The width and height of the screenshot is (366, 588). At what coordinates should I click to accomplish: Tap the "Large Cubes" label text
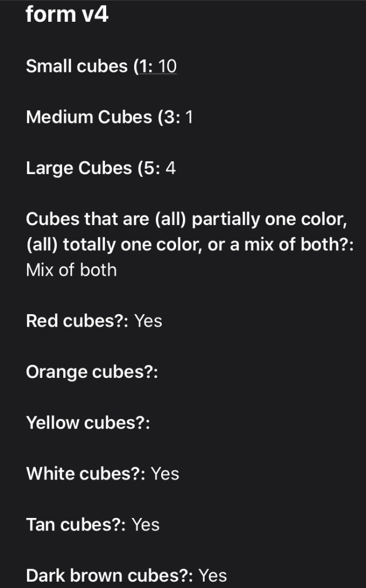click(79, 168)
